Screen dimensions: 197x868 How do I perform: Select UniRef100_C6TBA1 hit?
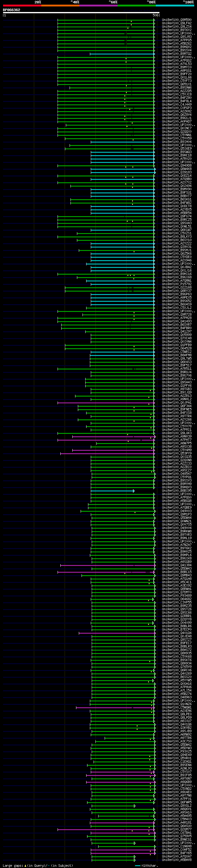[177, 833]
